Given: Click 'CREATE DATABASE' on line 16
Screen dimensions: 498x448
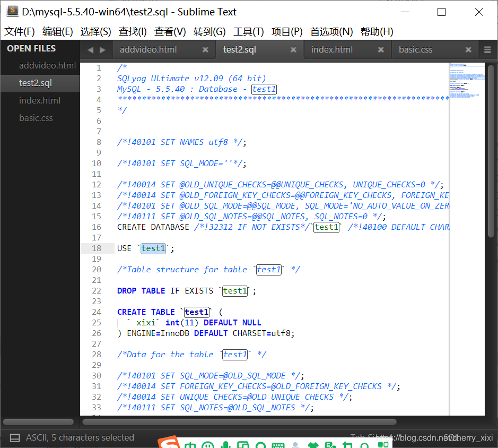Looking at the screenshot, I should point(153,227).
